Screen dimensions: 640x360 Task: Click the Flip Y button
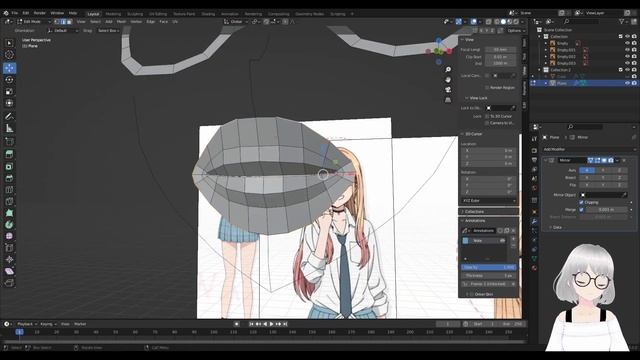(603, 185)
